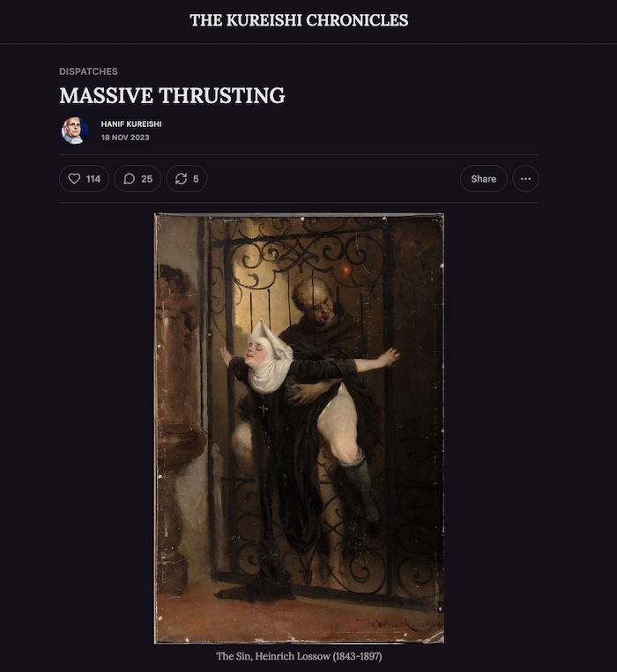The height and width of the screenshot is (672, 617).
Task: Click the red lamp glowing in the painting
Action: (346, 269)
